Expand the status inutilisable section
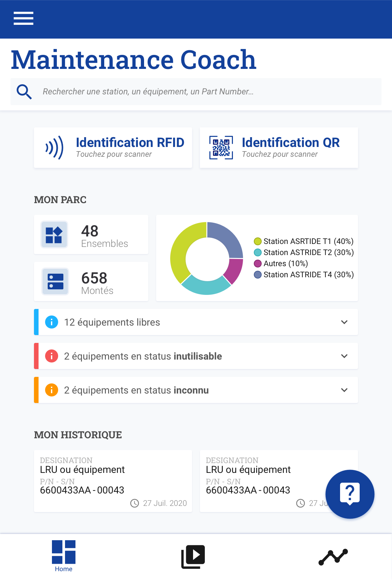The image size is (392, 580). [344, 356]
